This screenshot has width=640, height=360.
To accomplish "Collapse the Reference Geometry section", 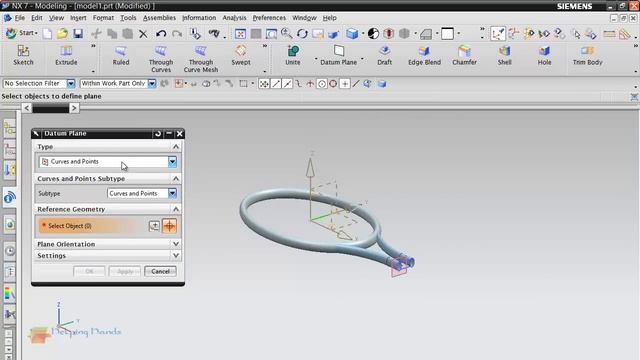I will [176, 209].
